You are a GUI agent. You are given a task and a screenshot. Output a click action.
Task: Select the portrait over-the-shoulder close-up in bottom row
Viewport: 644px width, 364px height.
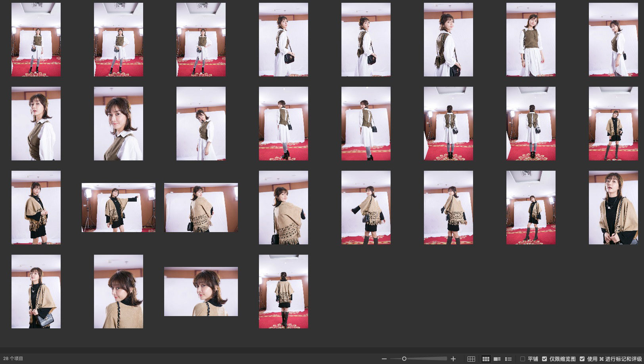(x=118, y=292)
